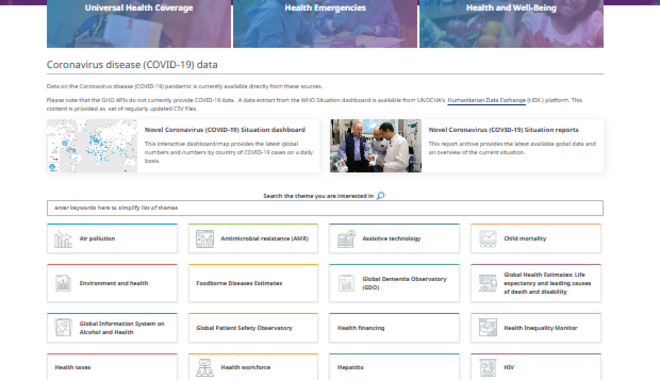660x380 pixels.
Task: Open the HIV theme
Action: pyautogui.click(x=536, y=367)
